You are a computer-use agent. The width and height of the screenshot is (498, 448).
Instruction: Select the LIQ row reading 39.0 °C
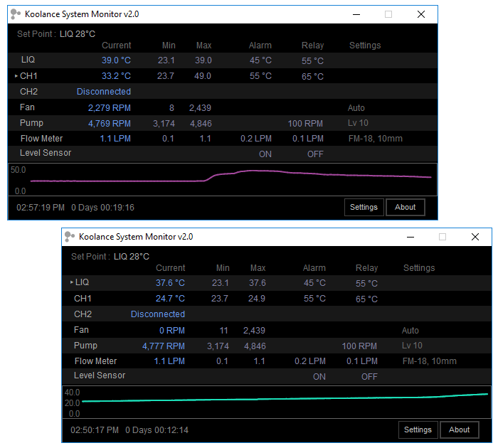[x=28, y=60]
